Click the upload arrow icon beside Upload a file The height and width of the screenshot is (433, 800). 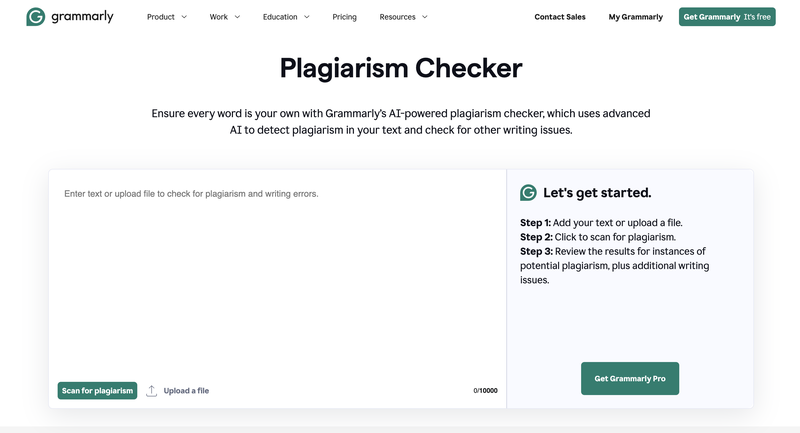pos(152,391)
